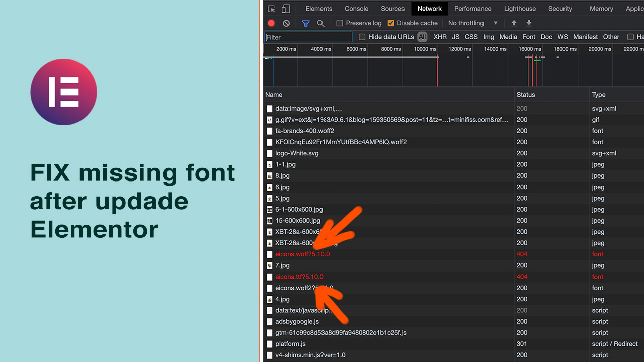Image resolution: width=644 pixels, height=362 pixels.
Task: Open the Lighthouse tab
Action: [520, 9]
